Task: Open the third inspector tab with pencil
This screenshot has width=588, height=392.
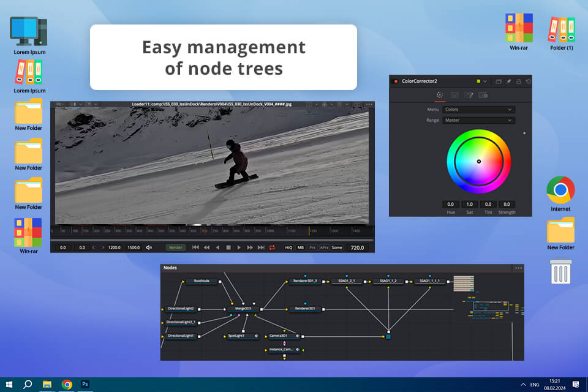Action: (x=469, y=95)
